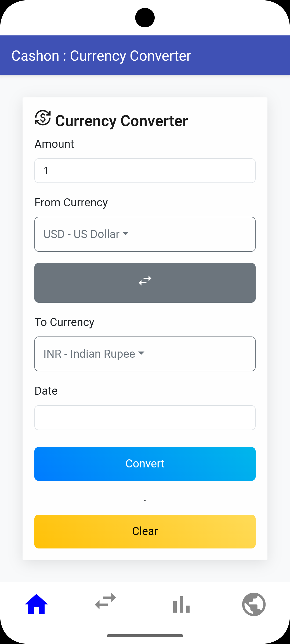Click the From Currency label

(71, 203)
